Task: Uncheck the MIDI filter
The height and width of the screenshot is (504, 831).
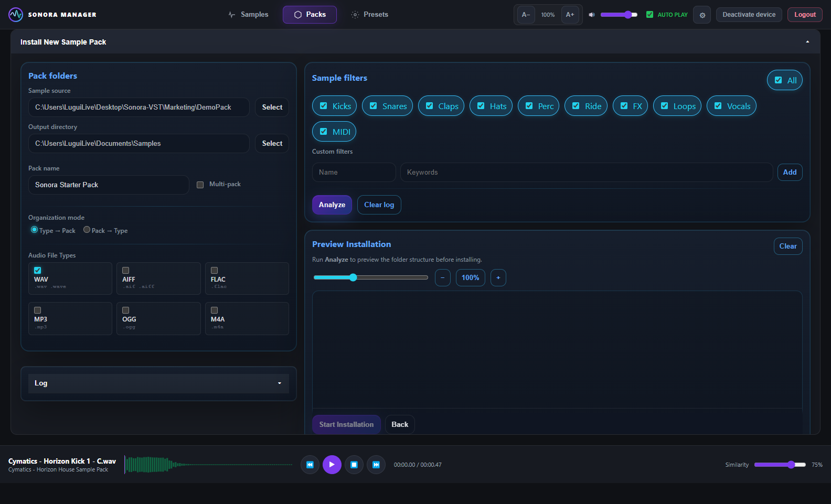Action: [x=324, y=132]
